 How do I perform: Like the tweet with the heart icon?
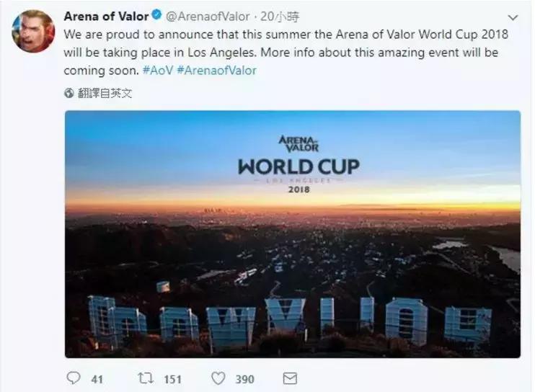(220, 378)
